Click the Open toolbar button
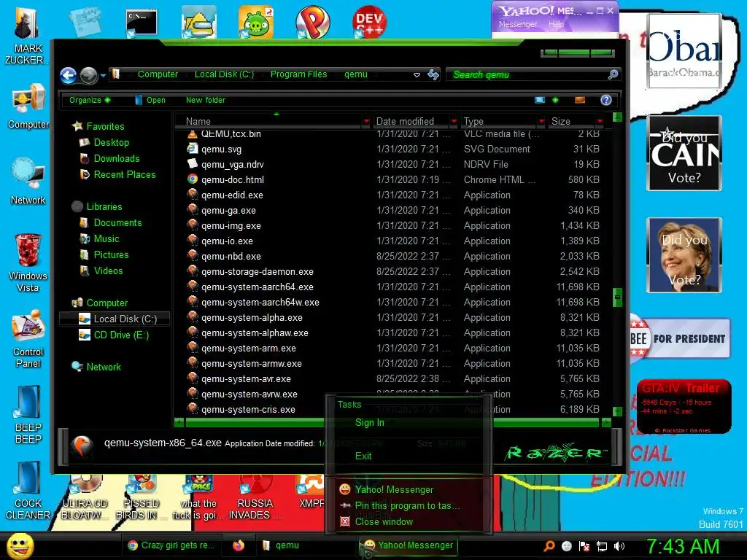The height and width of the screenshot is (560, 747). click(150, 100)
